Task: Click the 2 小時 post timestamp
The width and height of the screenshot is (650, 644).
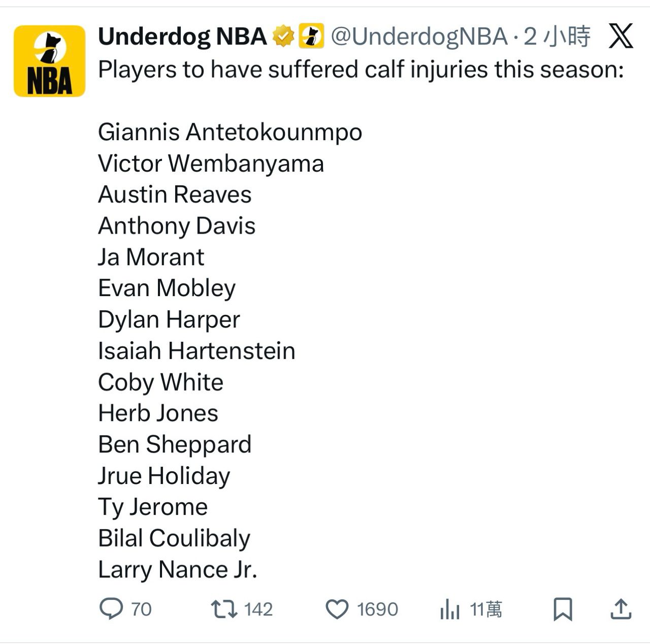Action: [557, 37]
